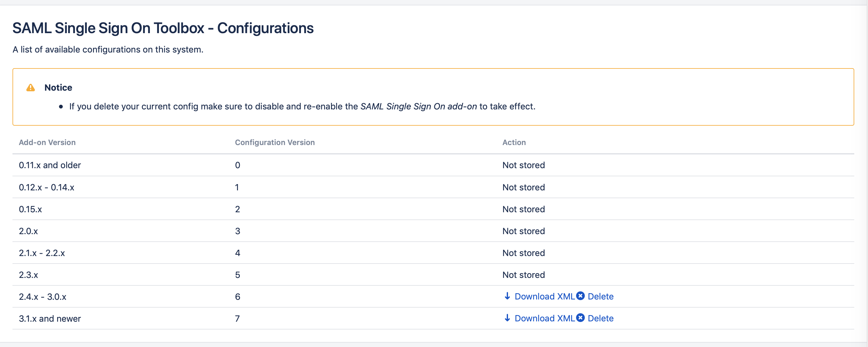
Task: Download XML for add-on 2.4.x - 3.0.x
Action: coord(545,296)
